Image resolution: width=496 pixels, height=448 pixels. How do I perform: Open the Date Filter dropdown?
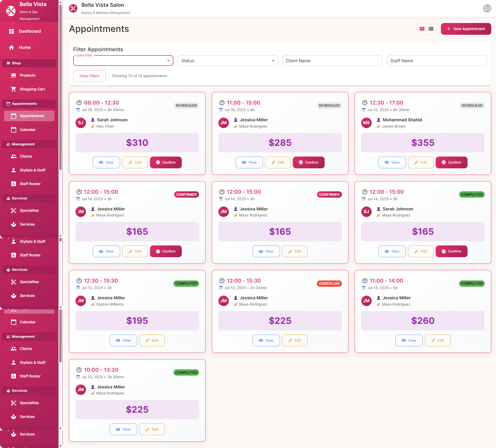point(123,61)
